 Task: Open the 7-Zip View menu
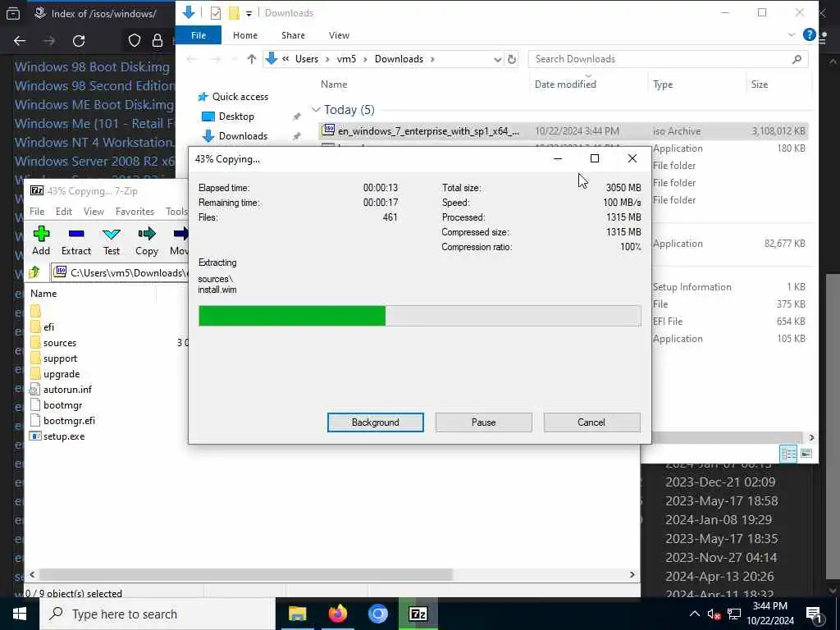(x=94, y=212)
